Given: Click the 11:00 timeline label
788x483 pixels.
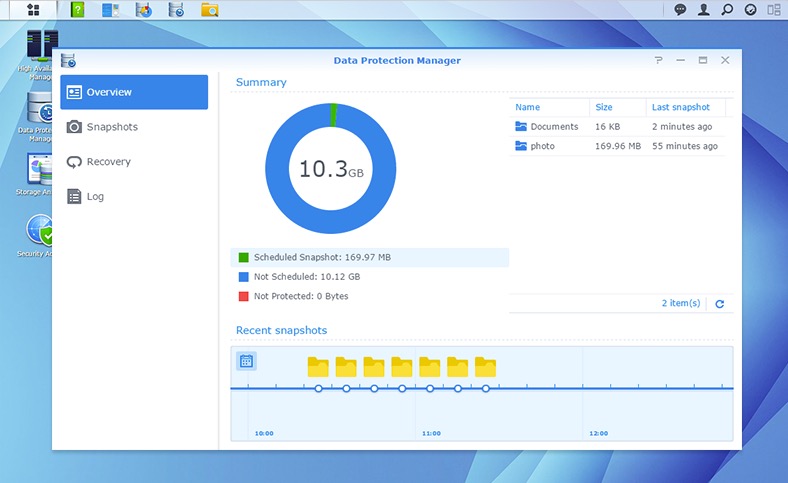Looking at the screenshot, I should point(431,433).
